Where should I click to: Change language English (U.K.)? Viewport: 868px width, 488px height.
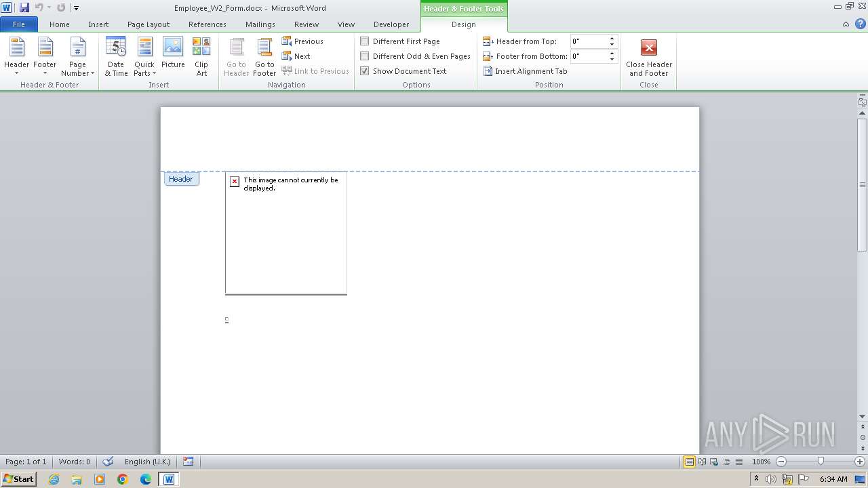point(147,462)
